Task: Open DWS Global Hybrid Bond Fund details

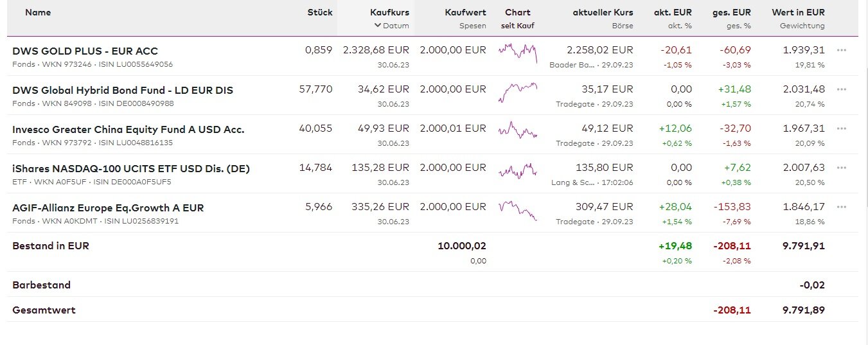Action: tap(123, 90)
